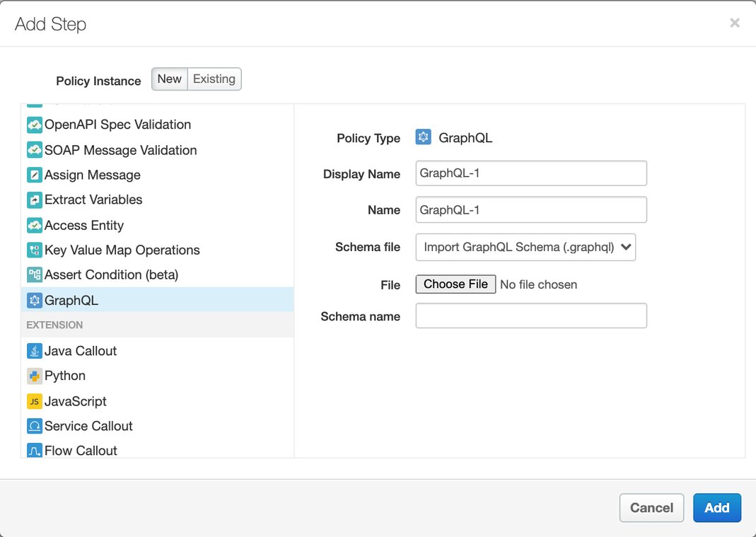Screen dimensions: 756x537
Task: Cancel the Add Step dialog
Action: [651, 507]
